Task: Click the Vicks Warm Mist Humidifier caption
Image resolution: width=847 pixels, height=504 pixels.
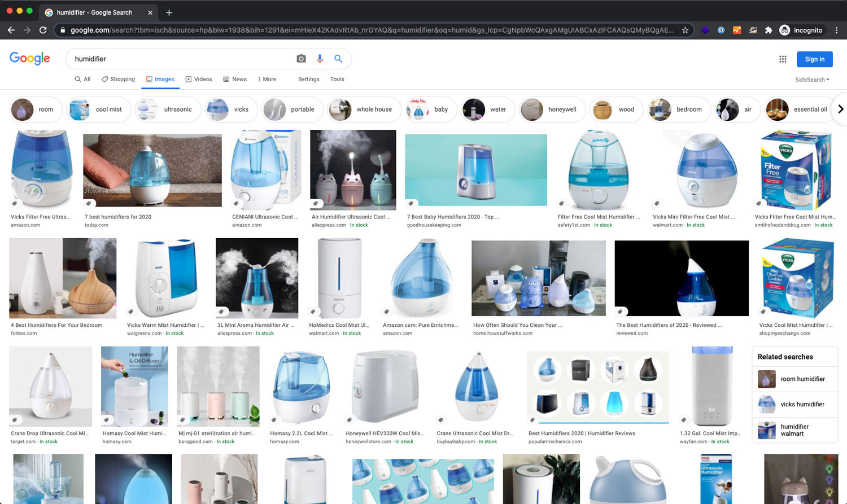Action: point(165,325)
